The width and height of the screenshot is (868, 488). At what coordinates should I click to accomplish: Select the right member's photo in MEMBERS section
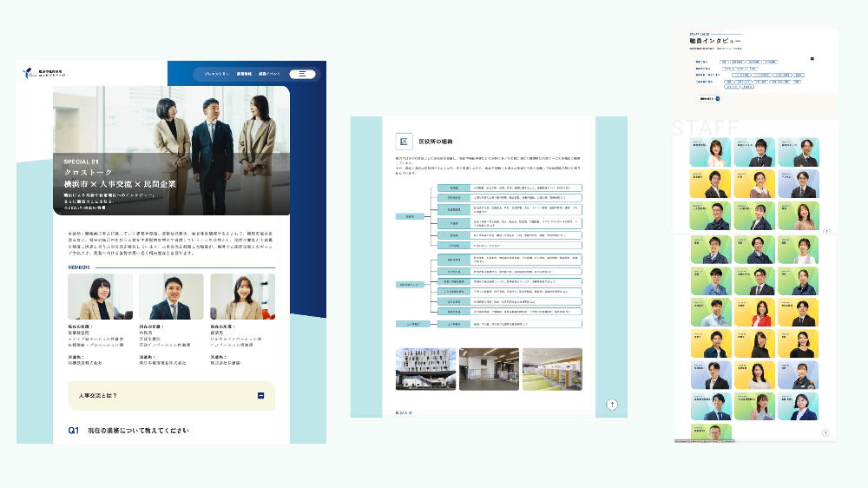[x=242, y=297]
